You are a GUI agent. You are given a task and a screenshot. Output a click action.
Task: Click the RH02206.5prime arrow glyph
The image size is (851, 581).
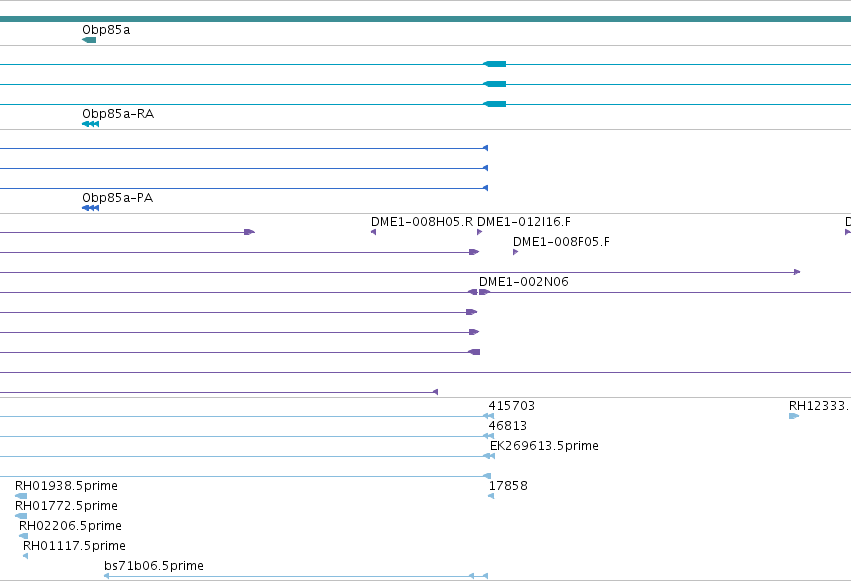(23, 537)
